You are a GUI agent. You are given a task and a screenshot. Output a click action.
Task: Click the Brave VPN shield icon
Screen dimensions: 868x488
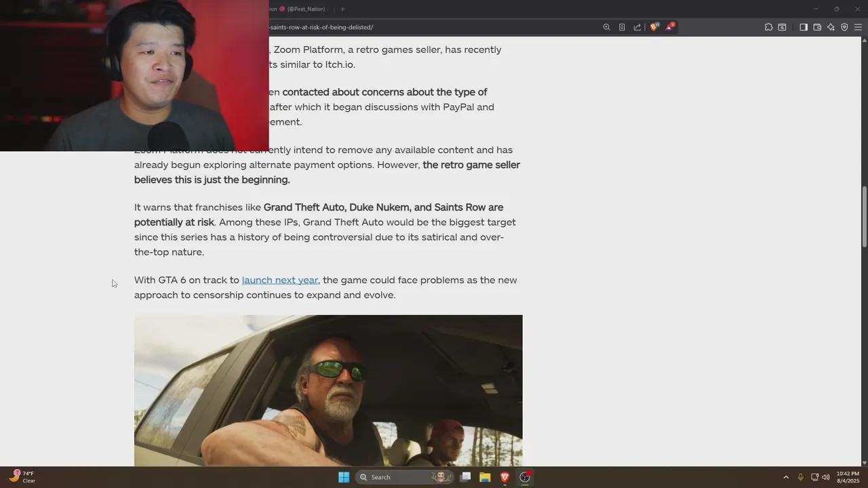[844, 27]
